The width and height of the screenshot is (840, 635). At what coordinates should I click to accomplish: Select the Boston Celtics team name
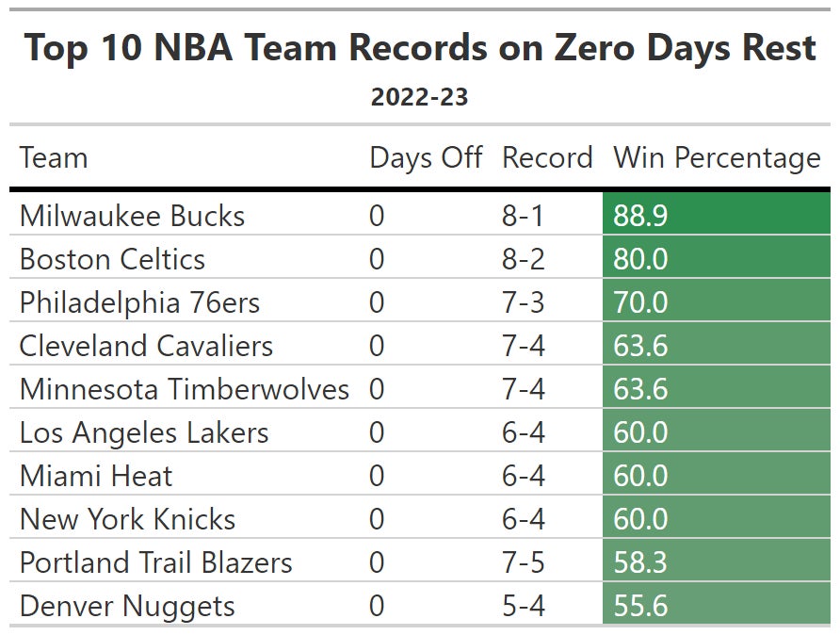point(112,259)
